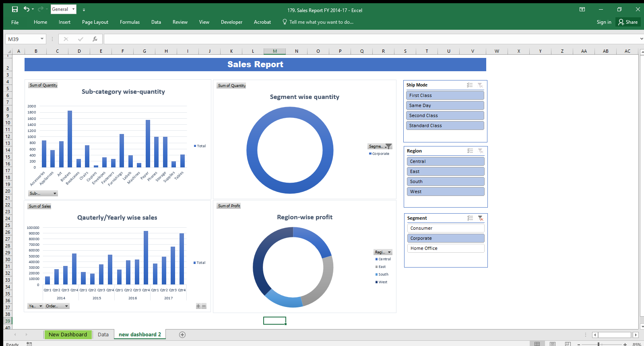Toggle the Consumer segment slicer item

(x=445, y=228)
